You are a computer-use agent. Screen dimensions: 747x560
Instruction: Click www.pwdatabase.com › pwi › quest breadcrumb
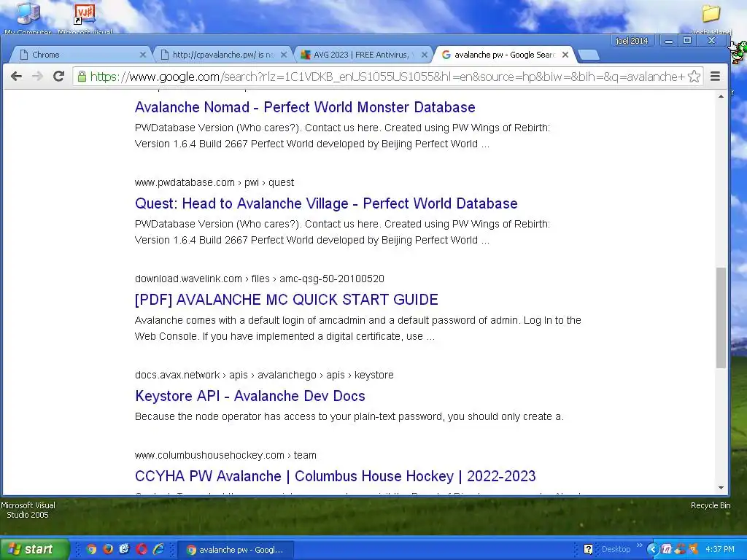pyautogui.click(x=214, y=182)
